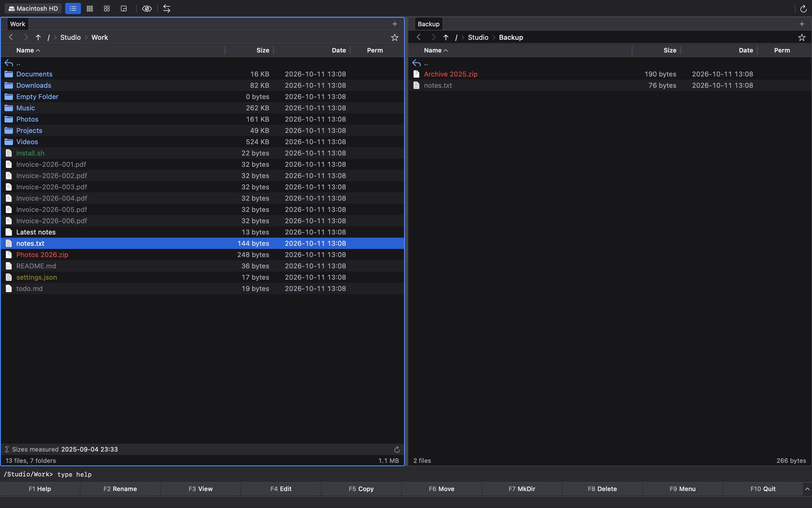Select Latest notes file

pos(202,232)
